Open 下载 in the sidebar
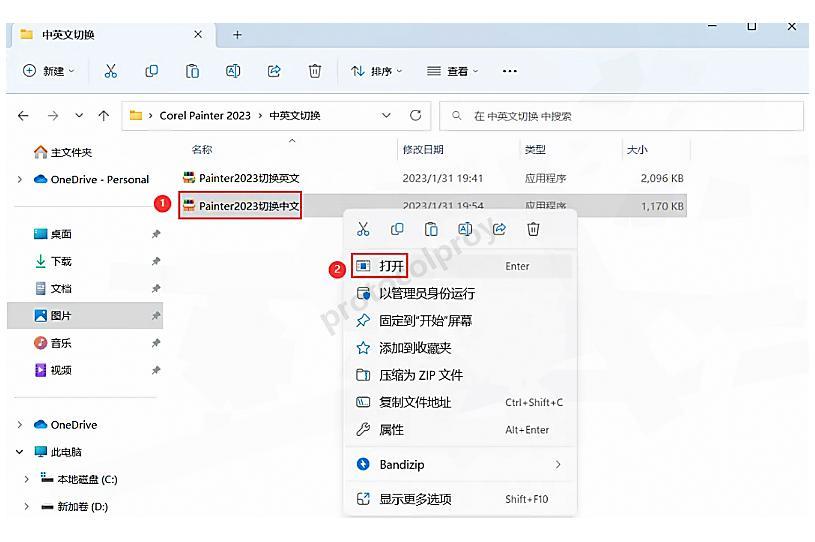Screen dimensions: 815x542 (52, 261)
